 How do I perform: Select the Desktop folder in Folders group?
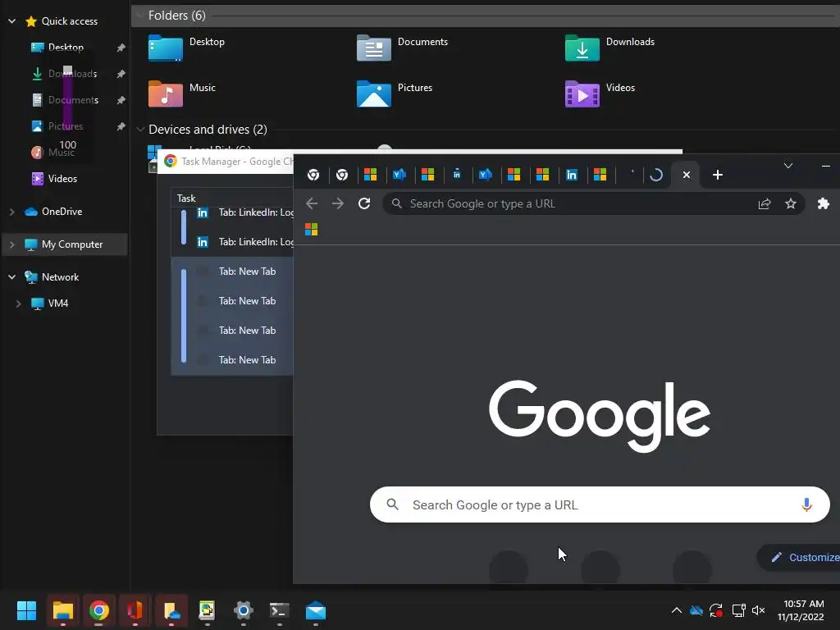[186, 48]
